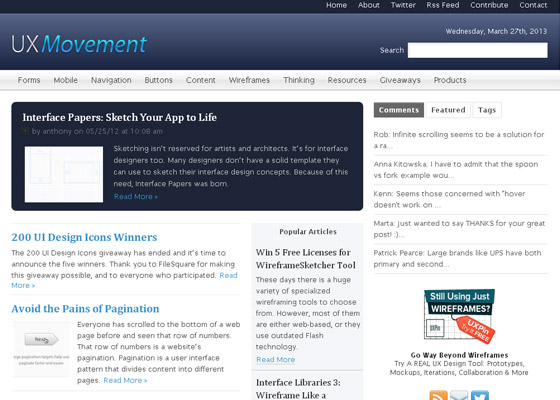The height and width of the screenshot is (400, 560).
Task: Select the Products category menu item
Action: pyautogui.click(x=450, y=80)
